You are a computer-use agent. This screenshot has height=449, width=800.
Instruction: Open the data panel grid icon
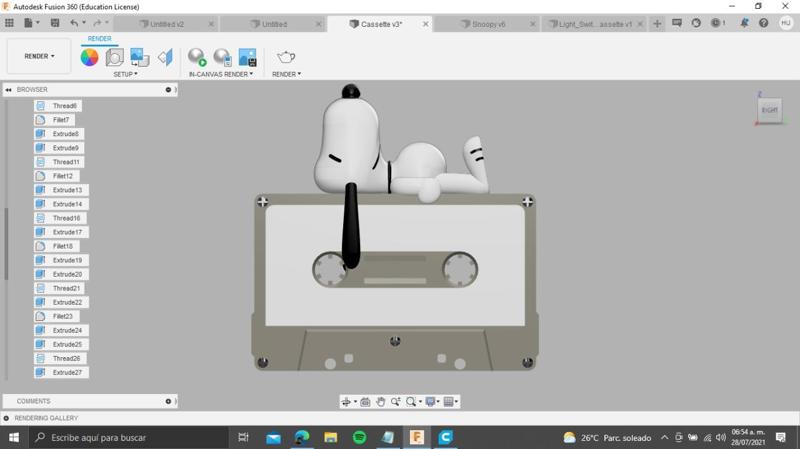point(9,23)
